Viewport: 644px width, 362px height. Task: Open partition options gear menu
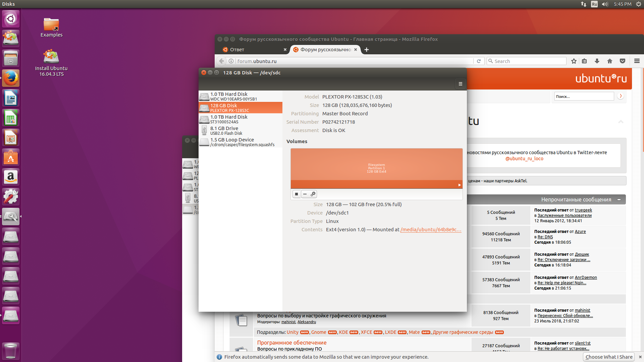[x=313, y=194]
